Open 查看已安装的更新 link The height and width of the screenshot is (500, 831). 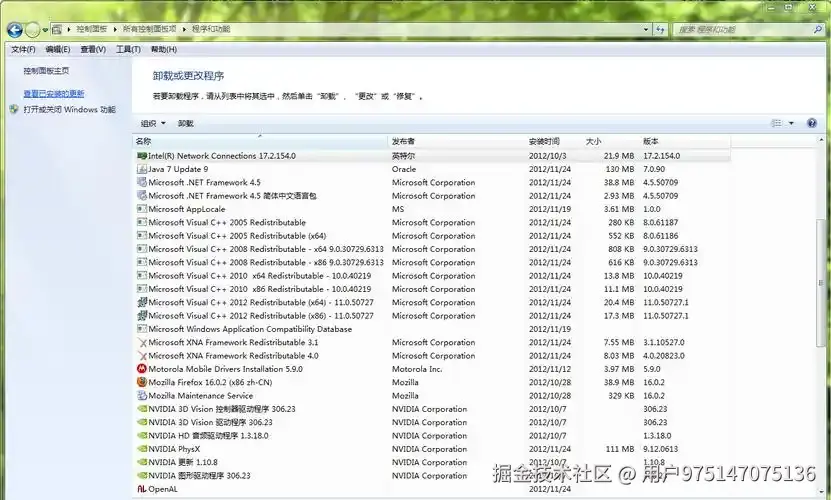[x=54, y=94]
